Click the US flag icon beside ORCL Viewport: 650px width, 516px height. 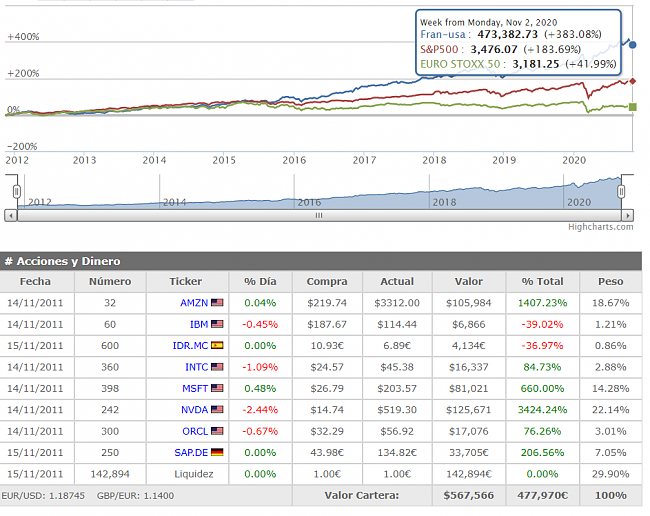pyautogui.click(x=217, y=431)
